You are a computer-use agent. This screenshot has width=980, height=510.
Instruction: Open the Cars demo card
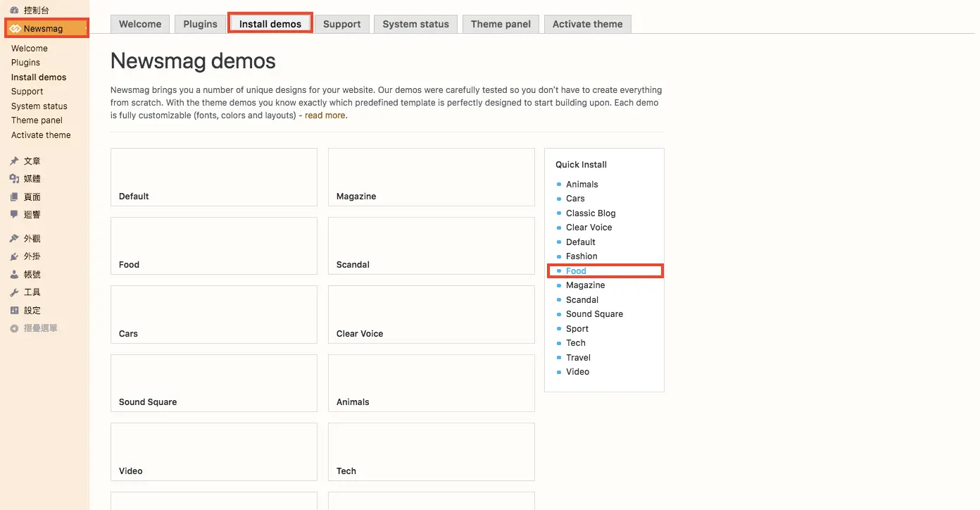[214, 314]
